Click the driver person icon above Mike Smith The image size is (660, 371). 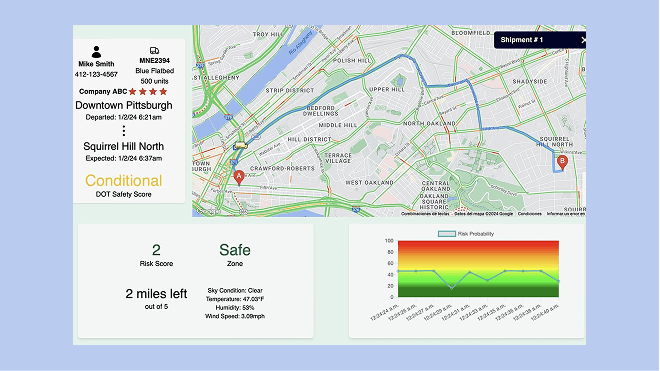(96, 52)
